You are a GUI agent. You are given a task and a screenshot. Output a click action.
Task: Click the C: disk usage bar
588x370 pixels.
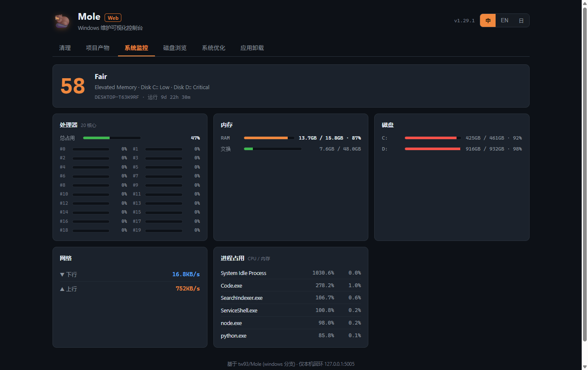coord(433,138)
